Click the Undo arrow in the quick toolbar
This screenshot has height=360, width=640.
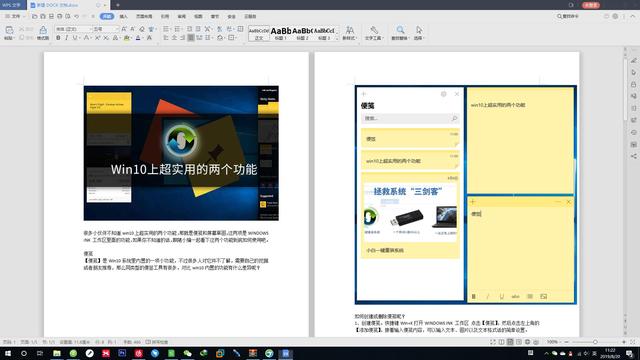coord(76,16)
